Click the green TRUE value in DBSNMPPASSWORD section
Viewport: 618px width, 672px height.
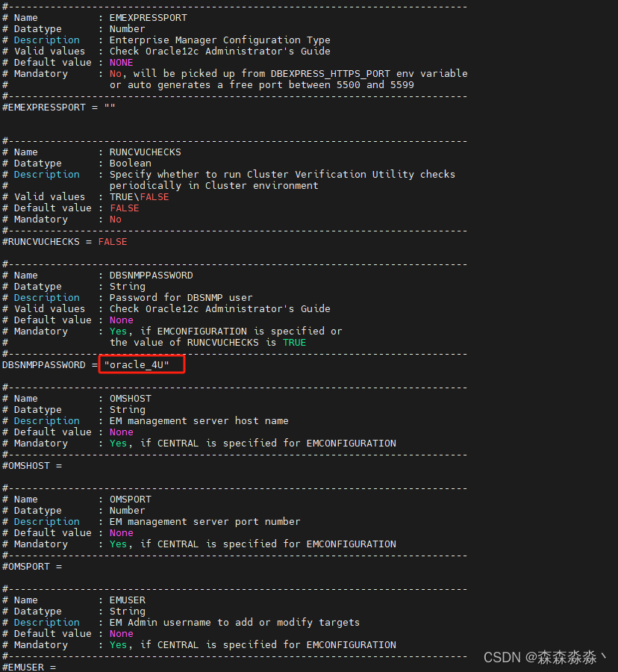point(294,342)
